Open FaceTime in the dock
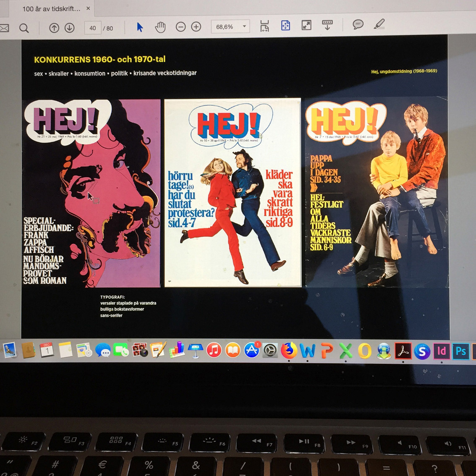The width and height of the screenshot is (476, 476). click(121, 350)
